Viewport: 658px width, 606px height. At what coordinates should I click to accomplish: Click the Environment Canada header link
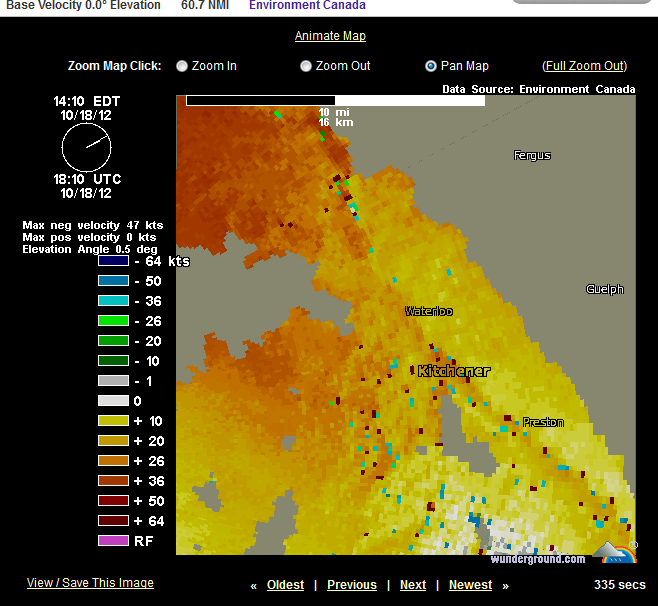click(x=307, y=5)
